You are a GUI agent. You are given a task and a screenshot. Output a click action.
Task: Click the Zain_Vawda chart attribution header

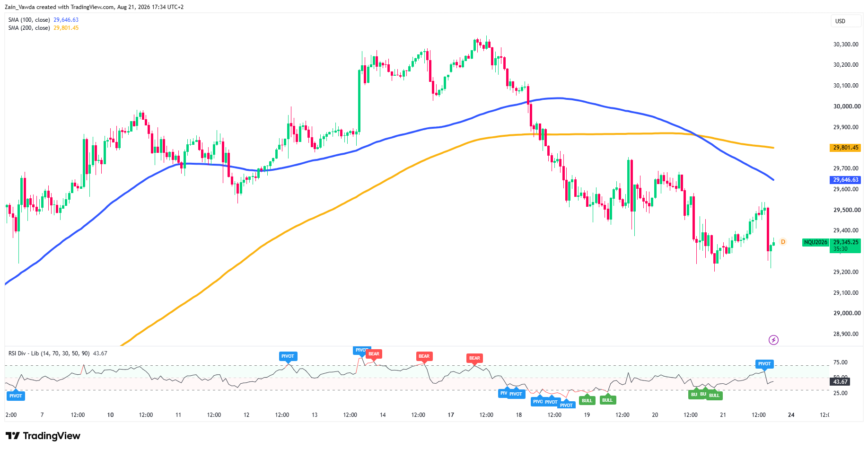[94, 7]
